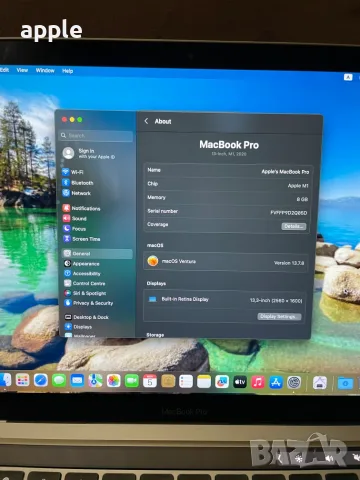The width and height of the screenshot is (360, 480).
Task: Click the memory value "8 GB"
Action: [302, 199]
